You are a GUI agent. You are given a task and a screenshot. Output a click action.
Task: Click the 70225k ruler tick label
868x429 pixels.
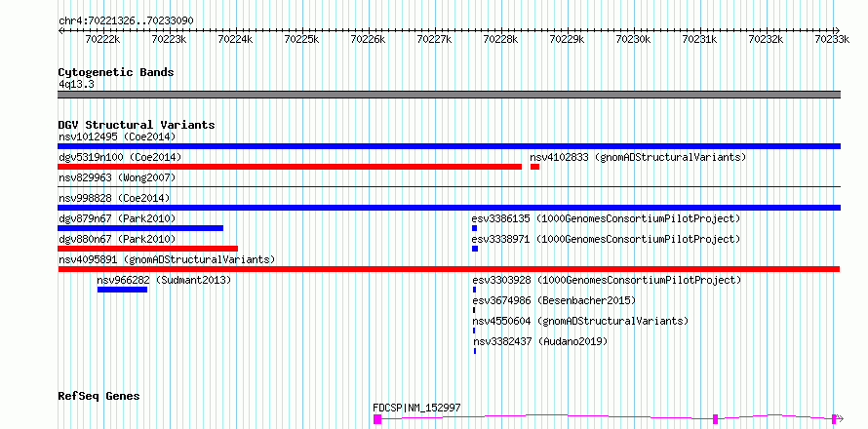pyautogui.click(x=301, y=39)
